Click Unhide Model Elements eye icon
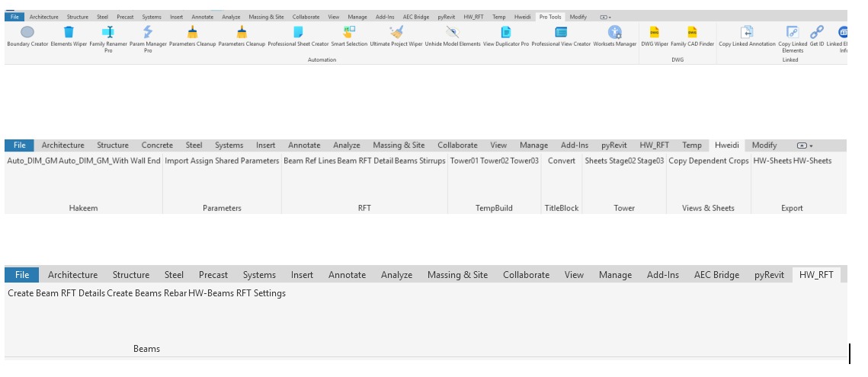Image resolution: width=868 pixels, height=377 pixels. point(452,32)
